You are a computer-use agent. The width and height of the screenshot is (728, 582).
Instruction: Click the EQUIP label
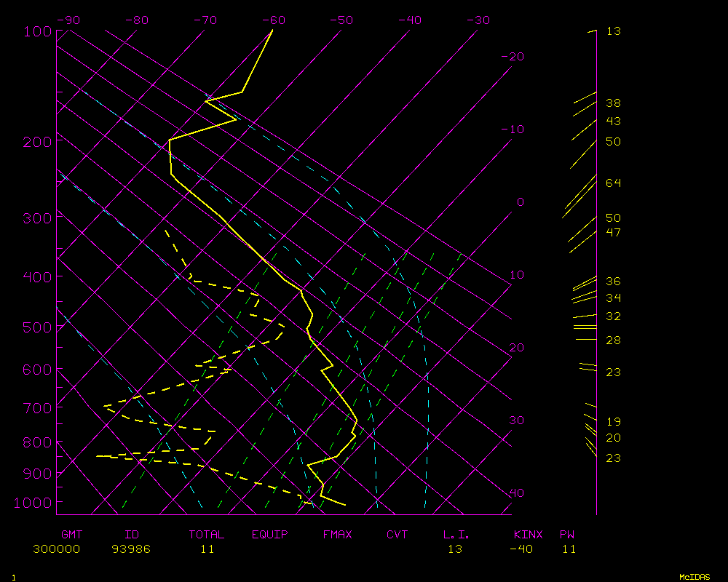coord(269,534)
